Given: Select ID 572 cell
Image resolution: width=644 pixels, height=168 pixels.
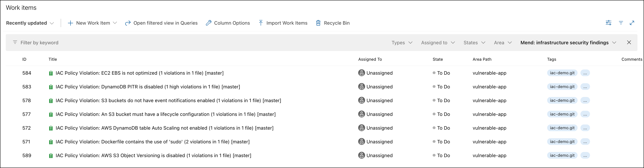Looking at the screenshot, I should coord(26,128).
